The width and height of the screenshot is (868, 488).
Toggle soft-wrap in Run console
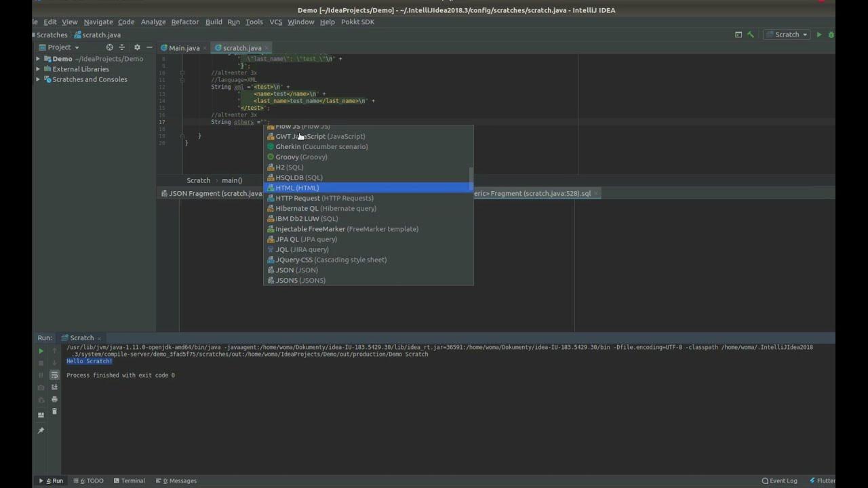pos(55,375)
